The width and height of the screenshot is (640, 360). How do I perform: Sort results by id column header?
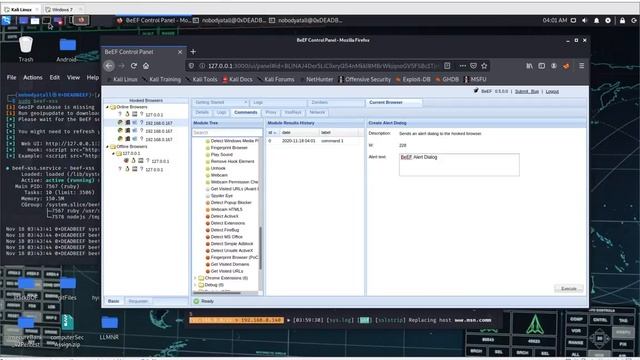(272, 133)
